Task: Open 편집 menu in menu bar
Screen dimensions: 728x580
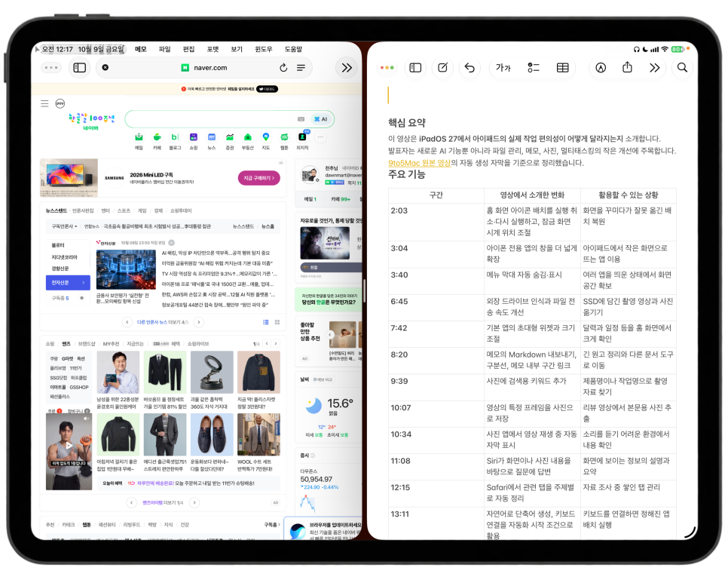Action: [188, 49]
